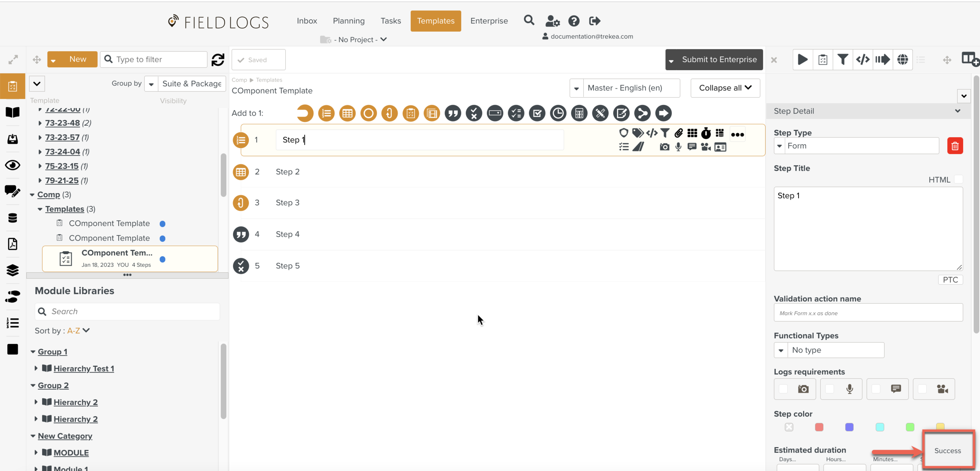Click the code brackets icon in the top toolbar

(863, 60)
